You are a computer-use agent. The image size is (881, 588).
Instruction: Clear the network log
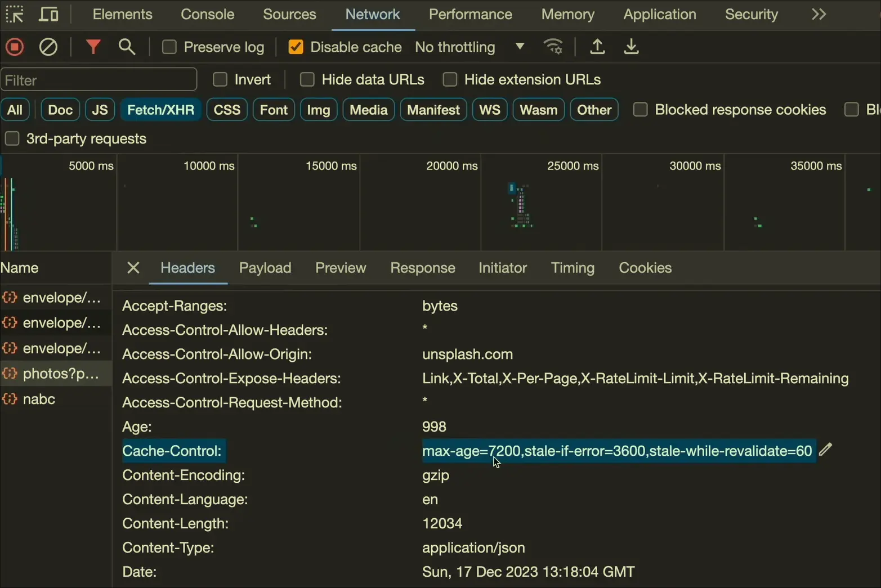coord(48,47)
